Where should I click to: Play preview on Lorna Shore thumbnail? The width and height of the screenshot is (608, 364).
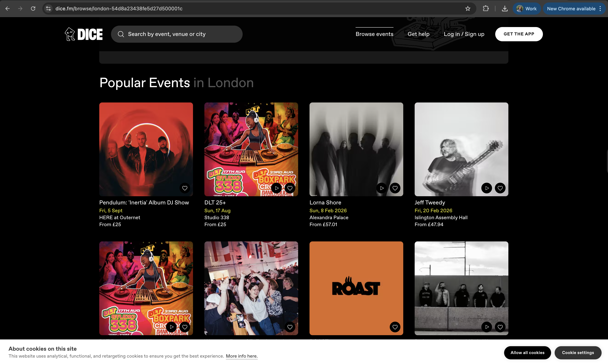click(382, 188)
